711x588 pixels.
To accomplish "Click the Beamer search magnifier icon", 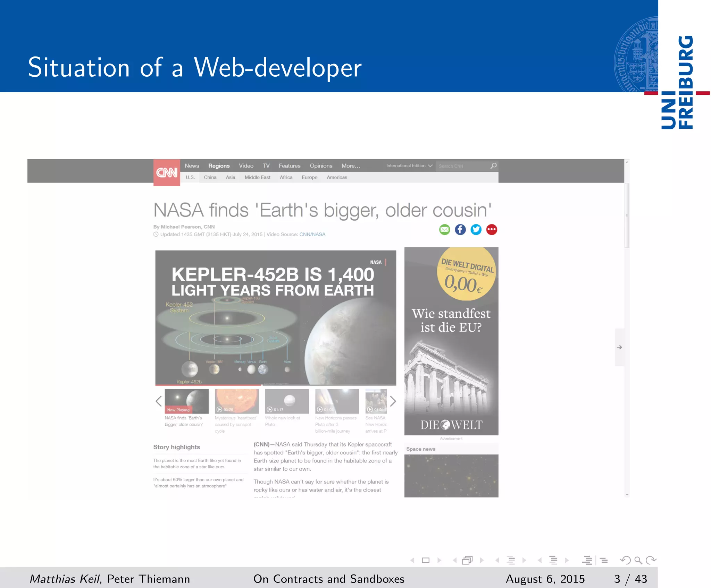I will 638,560.
